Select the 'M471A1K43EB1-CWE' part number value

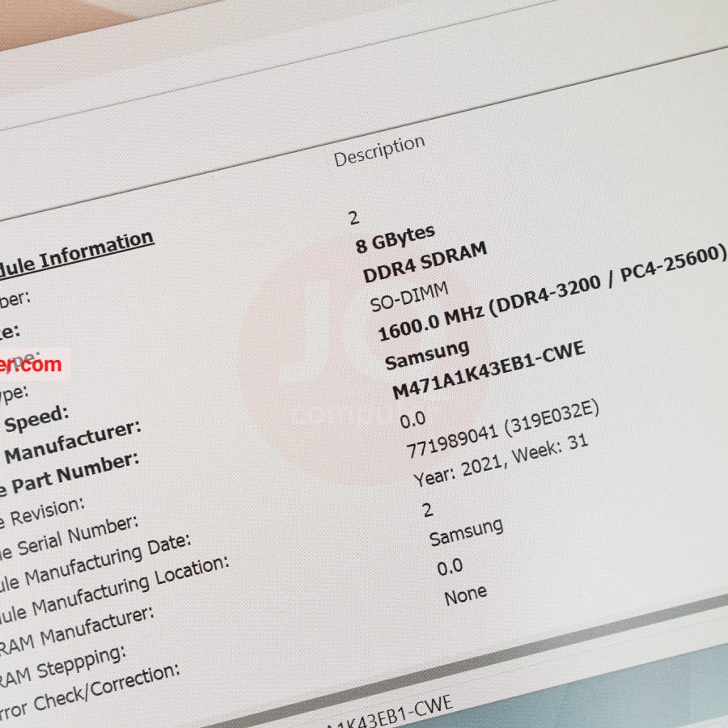click(x=489, y=370)
